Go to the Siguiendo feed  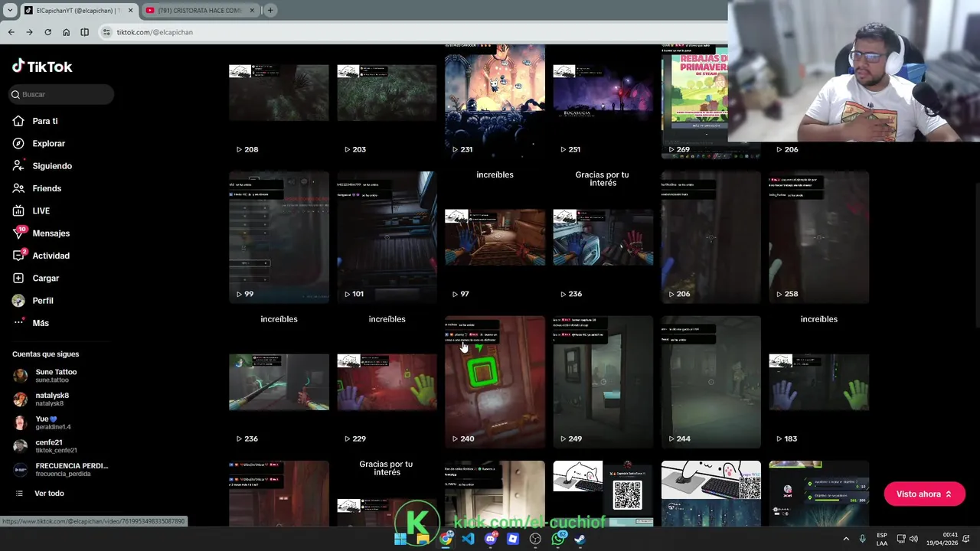coord(42,166)
